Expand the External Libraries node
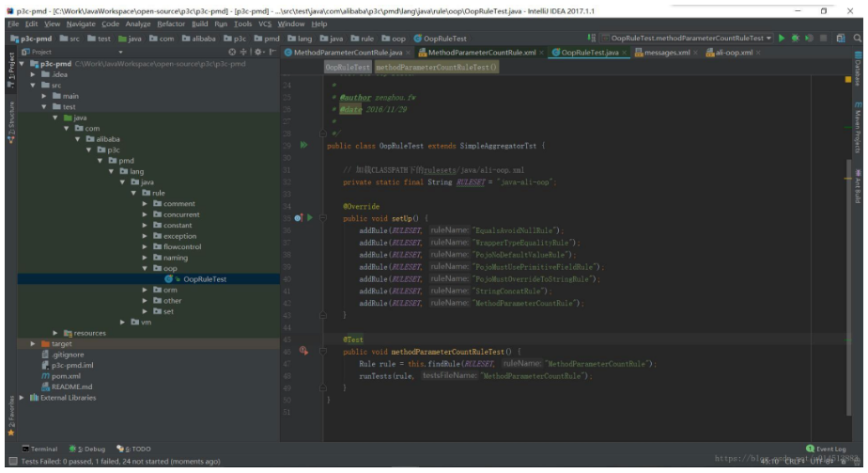This screenshot has height=473, width=868. [23, 398]
